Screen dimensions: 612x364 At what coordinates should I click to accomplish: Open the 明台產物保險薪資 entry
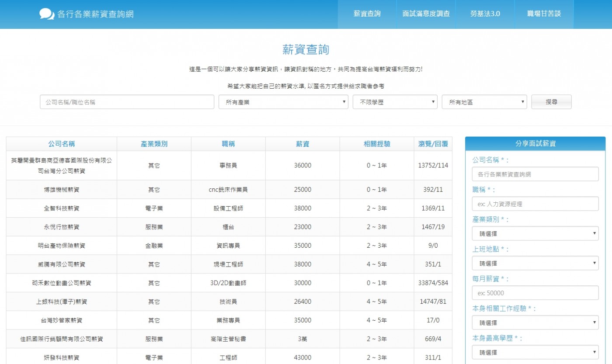coord(62,246)
